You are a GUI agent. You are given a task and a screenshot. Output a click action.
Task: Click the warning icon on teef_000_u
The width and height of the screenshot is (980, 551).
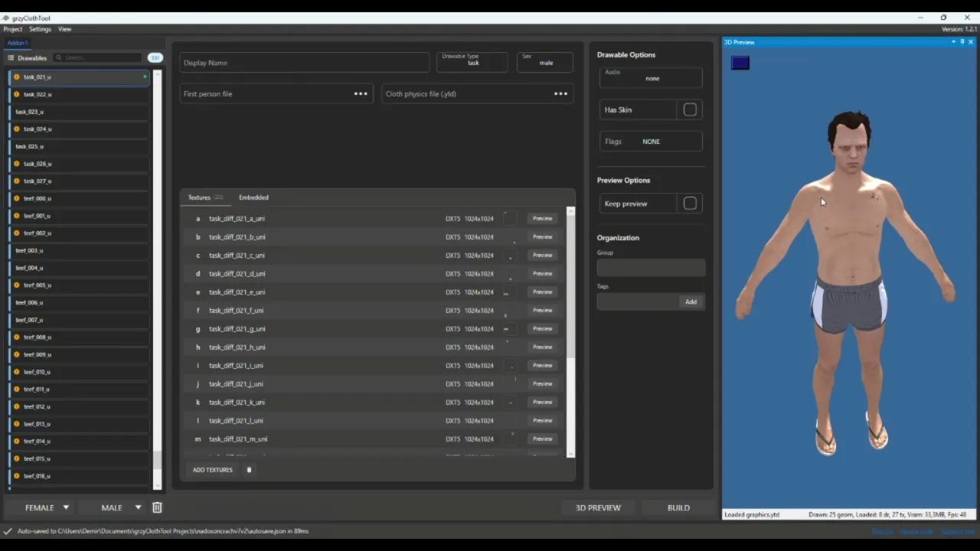pyautogui.click(x=17, y=198)
